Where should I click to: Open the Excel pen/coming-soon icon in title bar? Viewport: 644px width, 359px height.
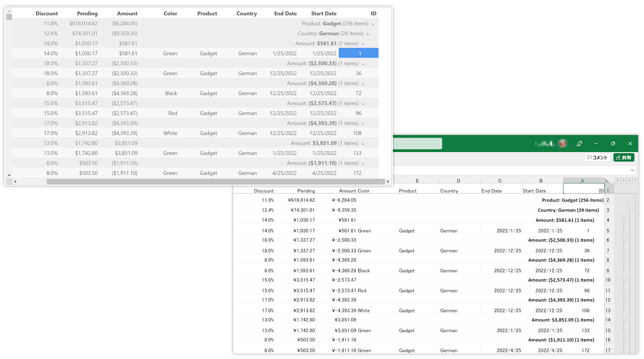point(580,143)
